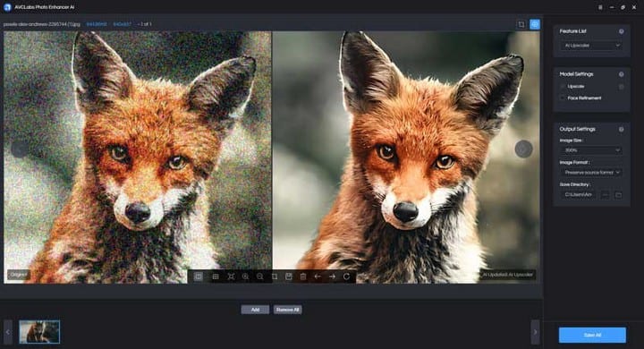Open the Save Directory folder icon
The width and height of the screenshot is (644, 349).
[618, 195]
